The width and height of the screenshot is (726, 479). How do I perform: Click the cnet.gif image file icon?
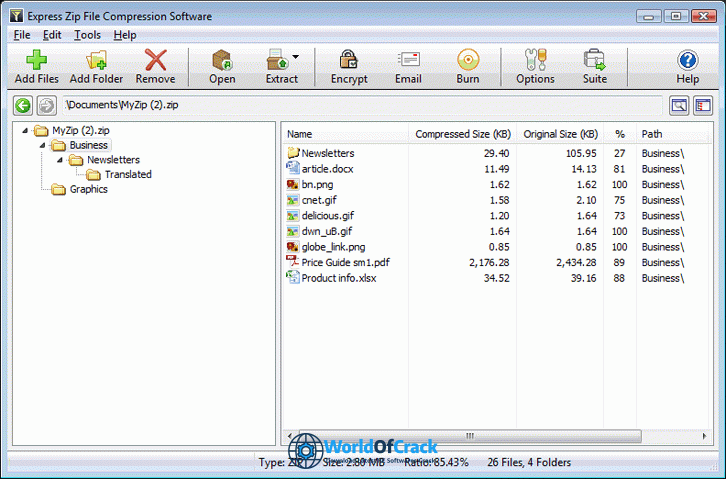point(293,200)
